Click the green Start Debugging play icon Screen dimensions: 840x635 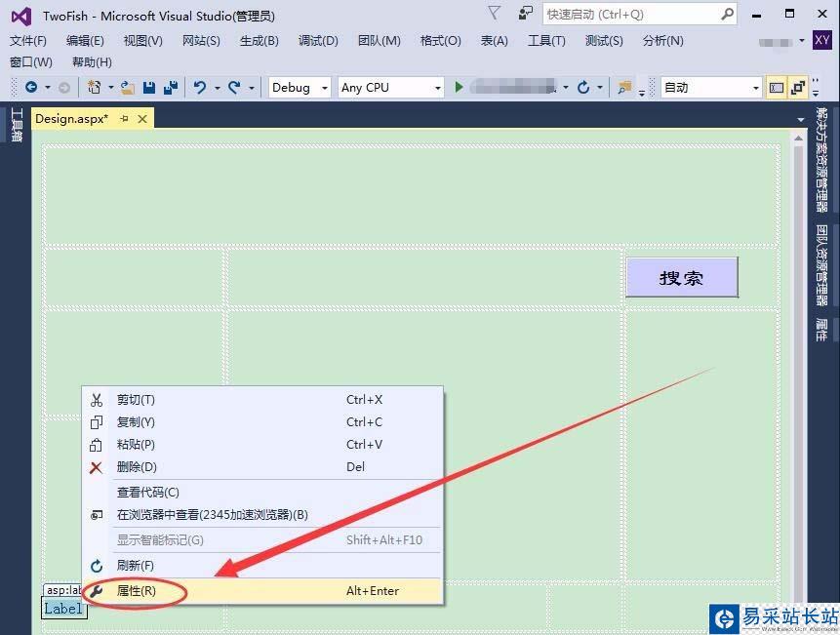click(459, 87)
